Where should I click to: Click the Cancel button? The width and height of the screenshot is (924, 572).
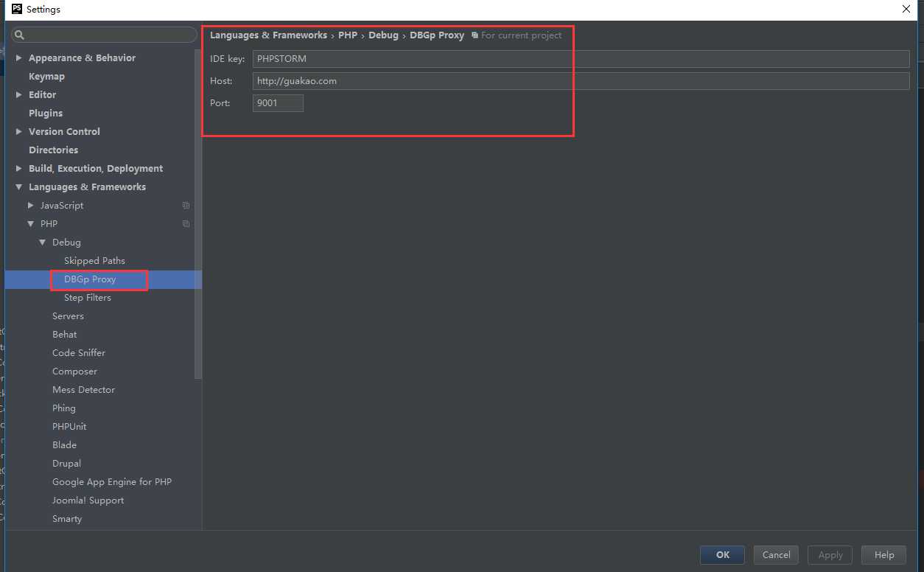pyautogui.click(x=777, y=555)
